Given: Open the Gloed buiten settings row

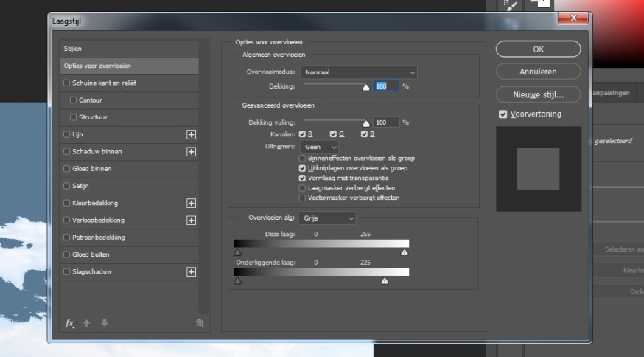Looking at the screenshot, I should click(x=129, y=254).
